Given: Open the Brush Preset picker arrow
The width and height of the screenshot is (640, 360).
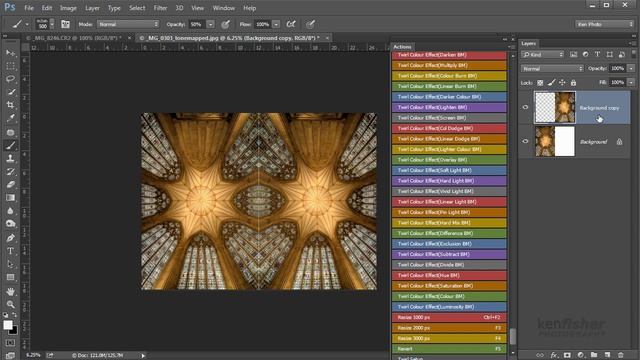Looking at the screenshot, I should click(x=52, y=24).
